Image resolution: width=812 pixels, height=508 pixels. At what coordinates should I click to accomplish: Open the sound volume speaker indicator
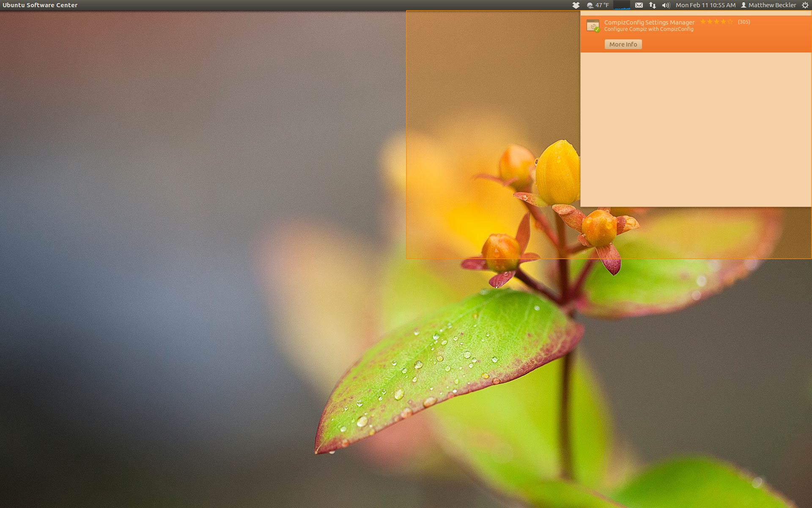[x=666, y=5]
